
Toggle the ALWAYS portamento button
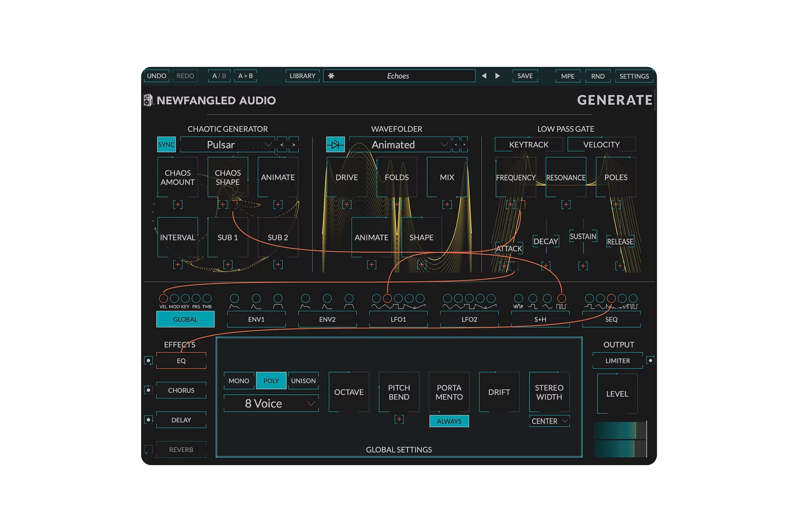coord(449,421)
